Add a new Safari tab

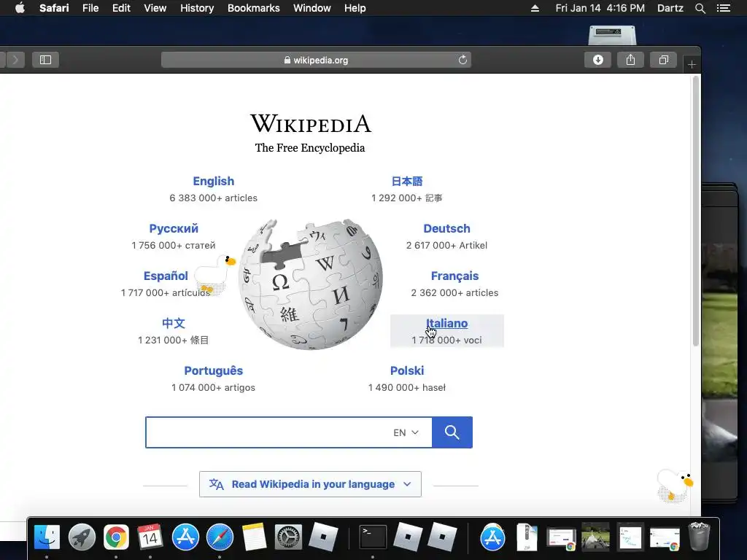click(x=692, y=64)
